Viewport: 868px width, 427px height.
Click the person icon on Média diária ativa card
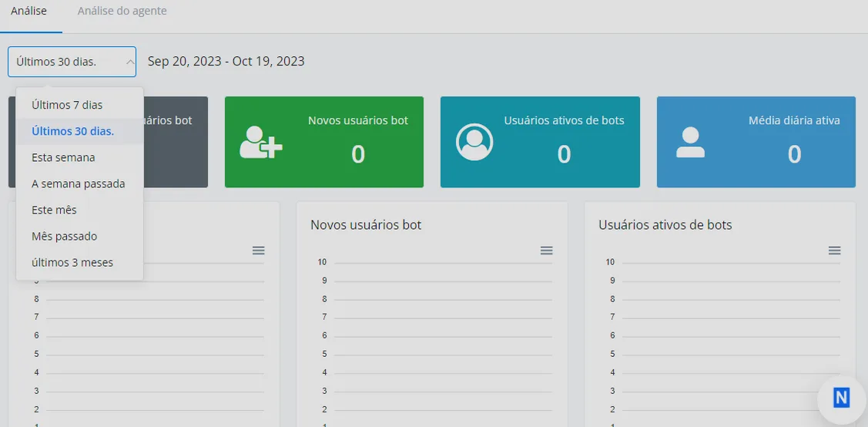coord(690,143)
